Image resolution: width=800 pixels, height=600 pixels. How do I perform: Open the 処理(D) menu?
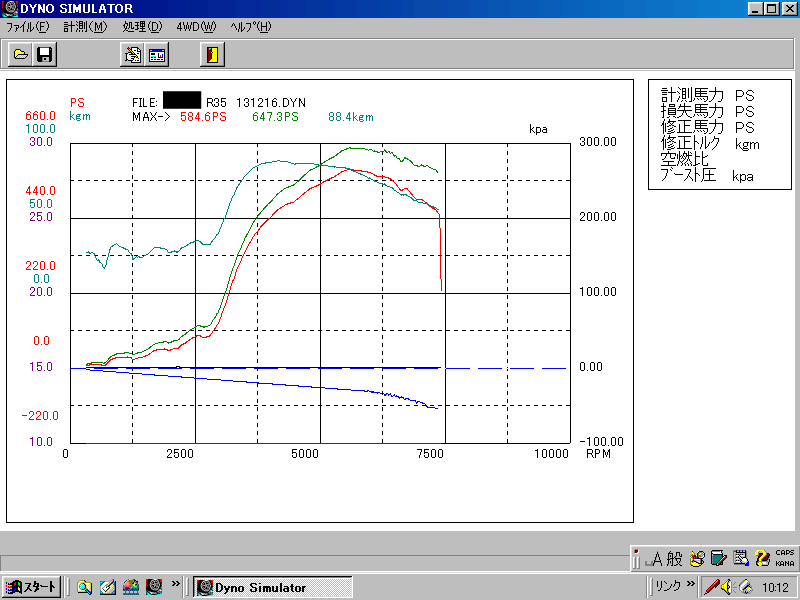pos(141,27)
